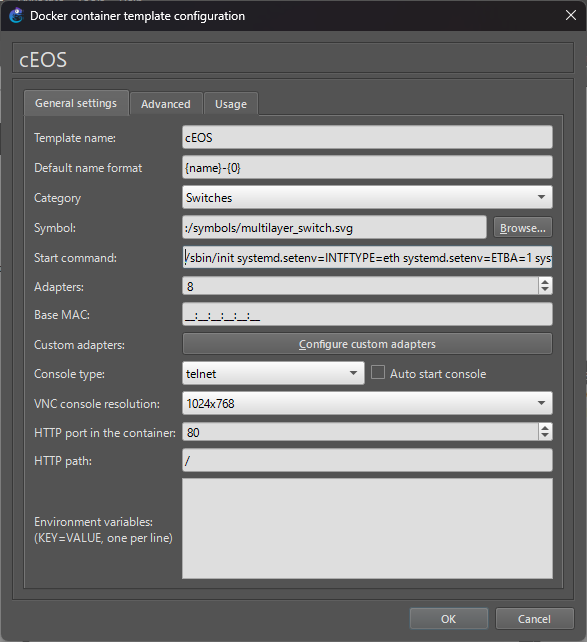Open the Console type dropdown
587x642 pixels.
[273, 373]
